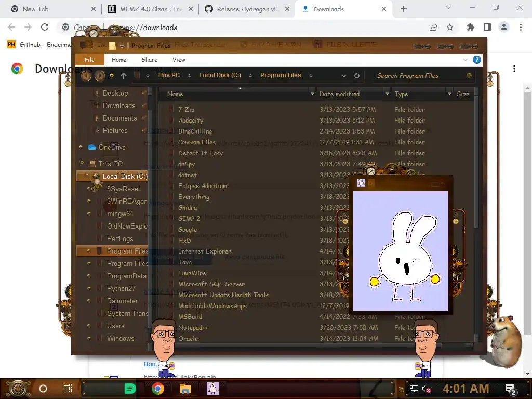
Task: Open the Downloads page three-dot menu
Action: pyautogui.click(x=514, y=69)
